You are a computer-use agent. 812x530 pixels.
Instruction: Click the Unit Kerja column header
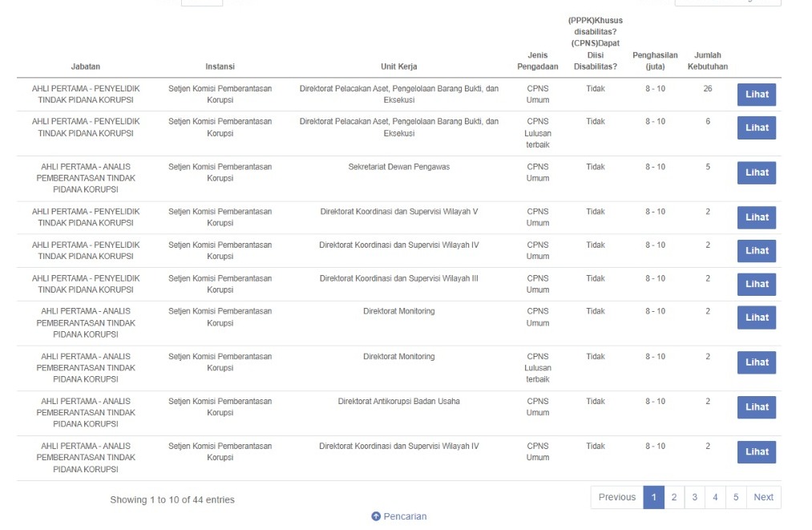point(398,67)
